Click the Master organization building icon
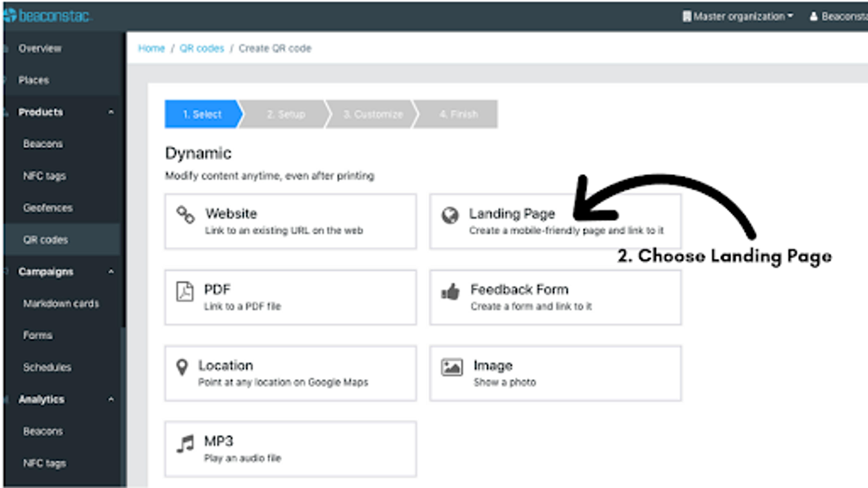868x488 pixels. pyautogui.click(x=687, y=16)
